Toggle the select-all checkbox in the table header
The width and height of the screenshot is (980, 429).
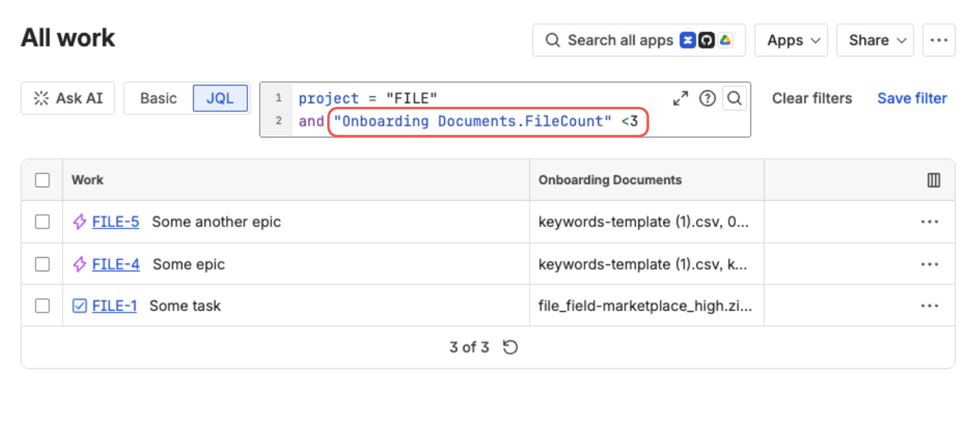coord(42,180)
